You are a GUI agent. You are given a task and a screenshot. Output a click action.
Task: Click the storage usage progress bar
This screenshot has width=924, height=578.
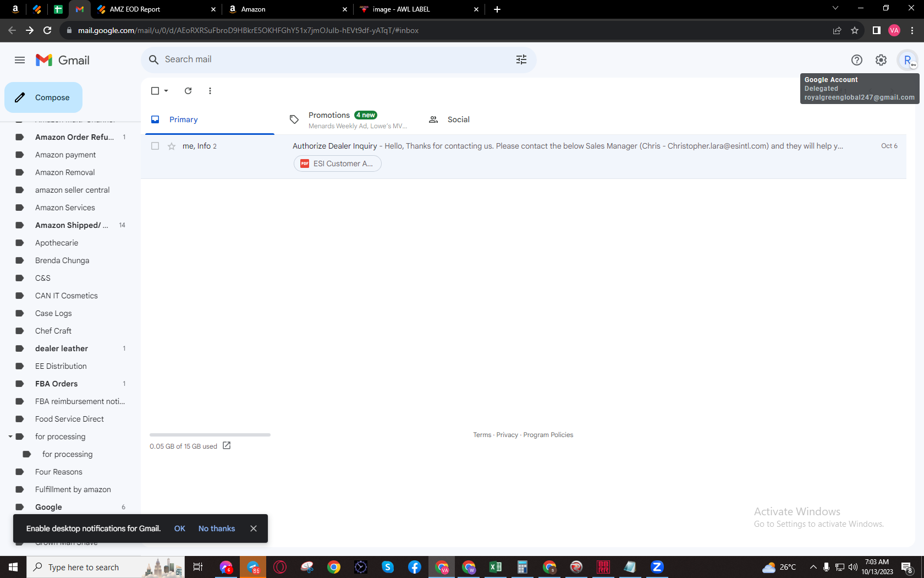tap(210, 435)
